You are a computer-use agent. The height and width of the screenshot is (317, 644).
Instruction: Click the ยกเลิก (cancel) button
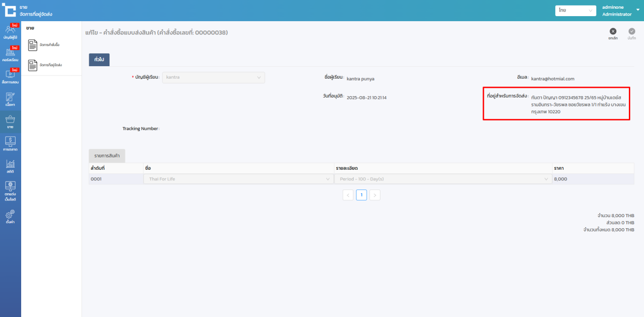coord(613,34)
